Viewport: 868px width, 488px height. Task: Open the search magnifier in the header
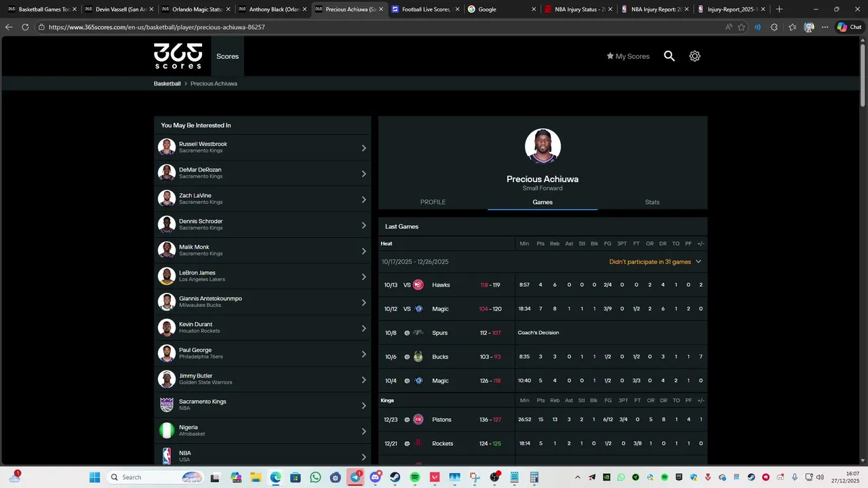669,56
